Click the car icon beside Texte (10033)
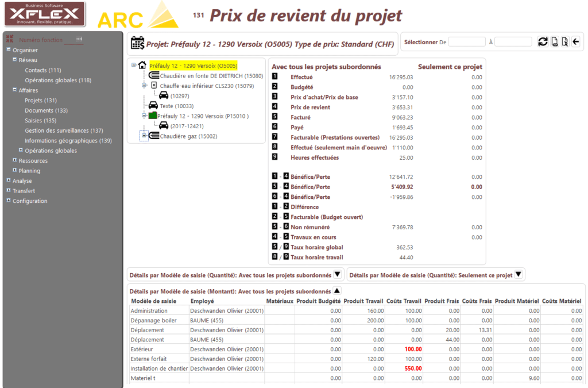Image resolution: width=588 pixels, height=388 pixels. (153, 105)
